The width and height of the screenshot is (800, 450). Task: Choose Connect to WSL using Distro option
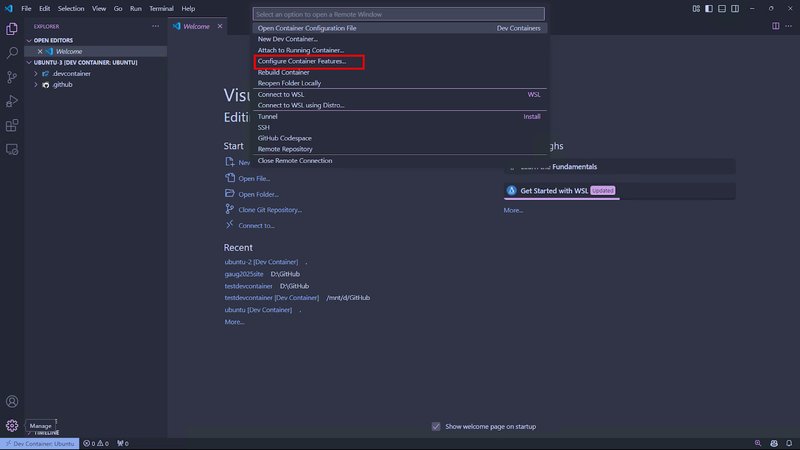pyautogui.click(x=399, y=105)
